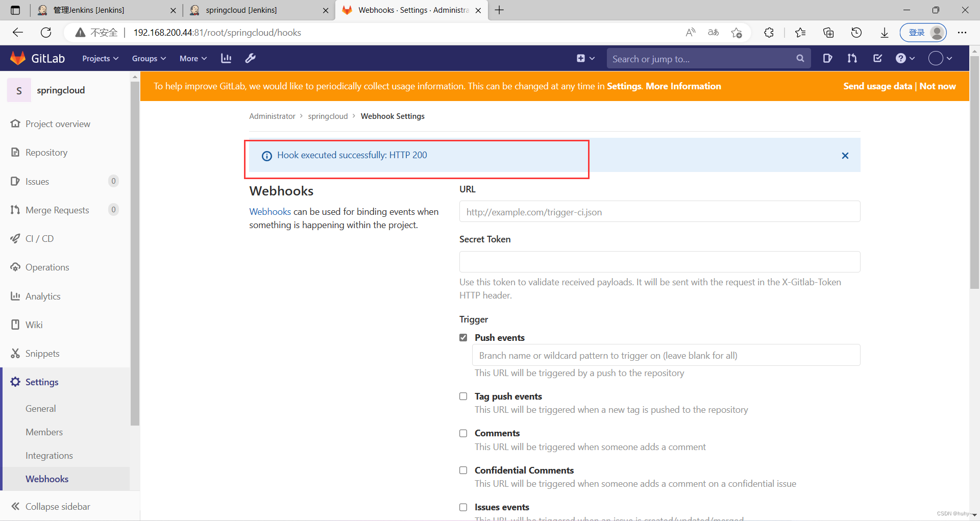Viewport: 980px width, 521px height.
Task: Open browser settings and more menu
Action: [x=962, y=33]
